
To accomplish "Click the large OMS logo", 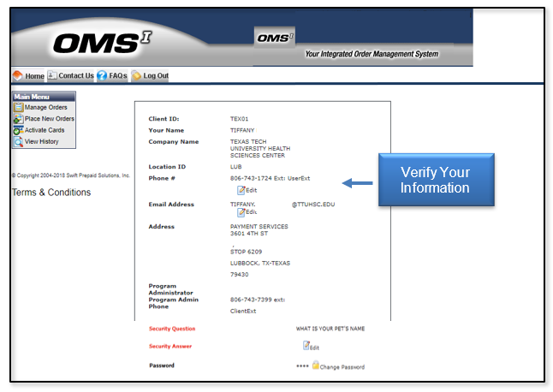I will tap(102, 43).
